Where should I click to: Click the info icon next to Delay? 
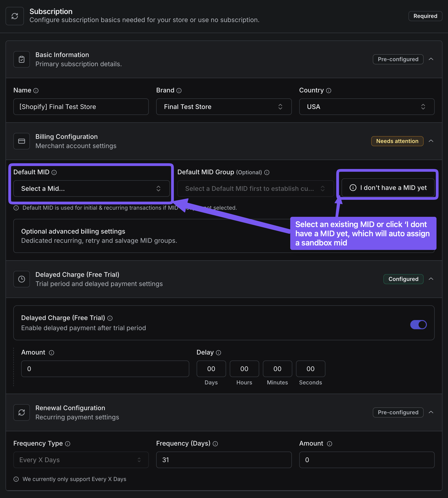click(218, 353)
